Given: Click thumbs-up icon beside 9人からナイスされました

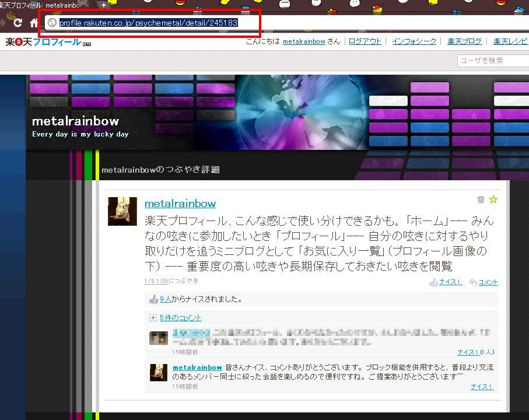Looking at the screenshot, I should tap(153, 299).
